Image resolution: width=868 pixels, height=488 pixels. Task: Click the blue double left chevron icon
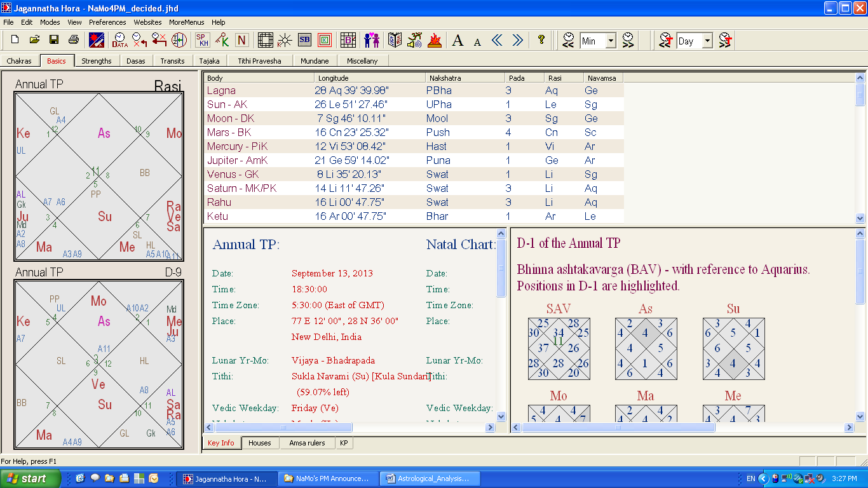pos(497,40)
